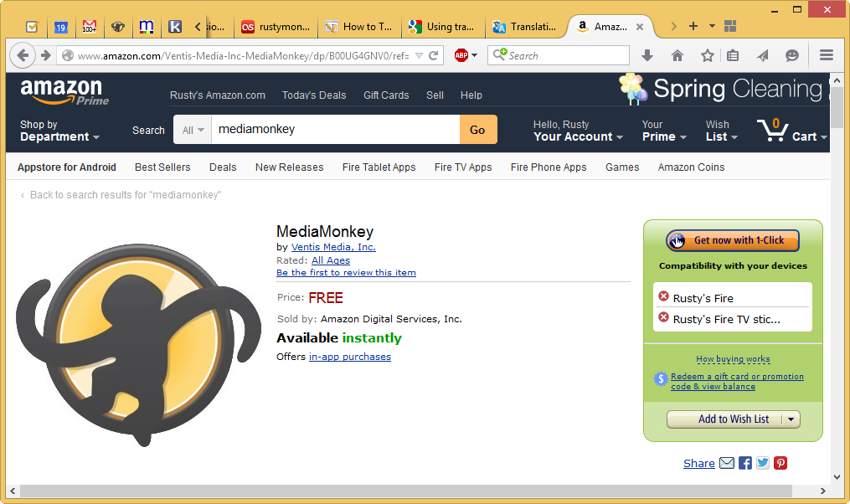Expand the Add to Wish List dropdown arrow

pos(791,419)
